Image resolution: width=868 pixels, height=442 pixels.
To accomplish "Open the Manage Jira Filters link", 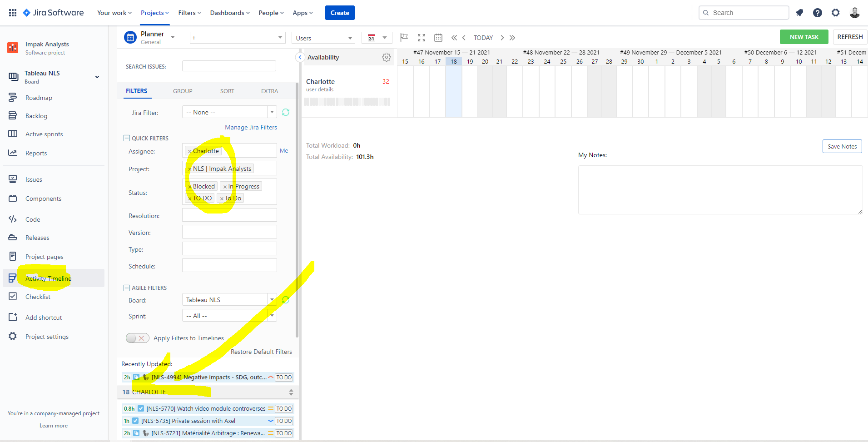I will coord(251,127).
